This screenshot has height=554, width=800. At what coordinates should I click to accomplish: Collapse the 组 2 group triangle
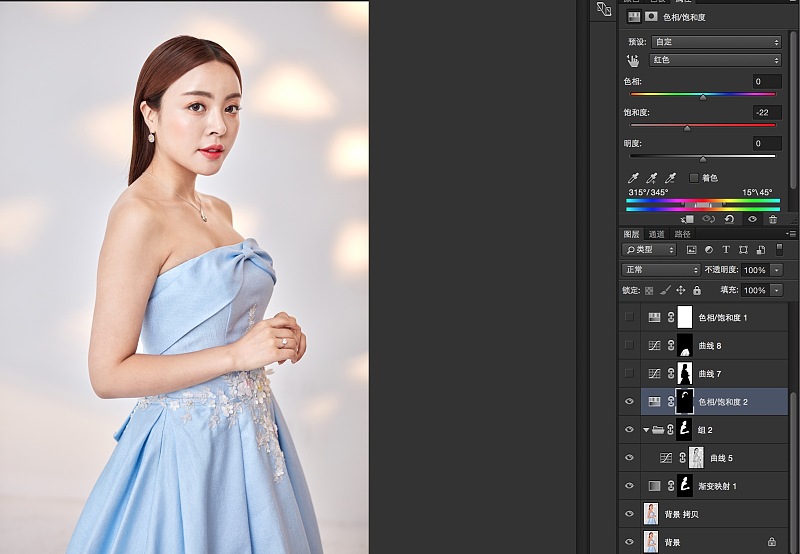646,430
